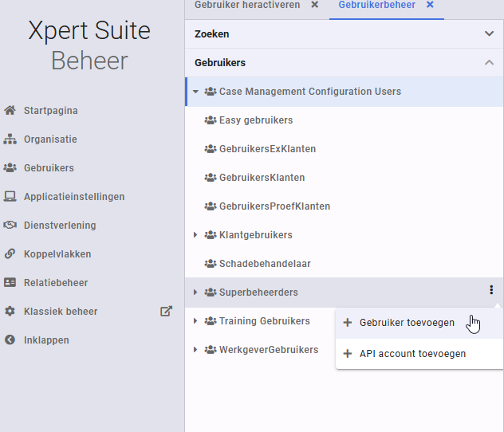
Task: Select the Schadebehandelaar group
Action: click(x=265, y=264)
